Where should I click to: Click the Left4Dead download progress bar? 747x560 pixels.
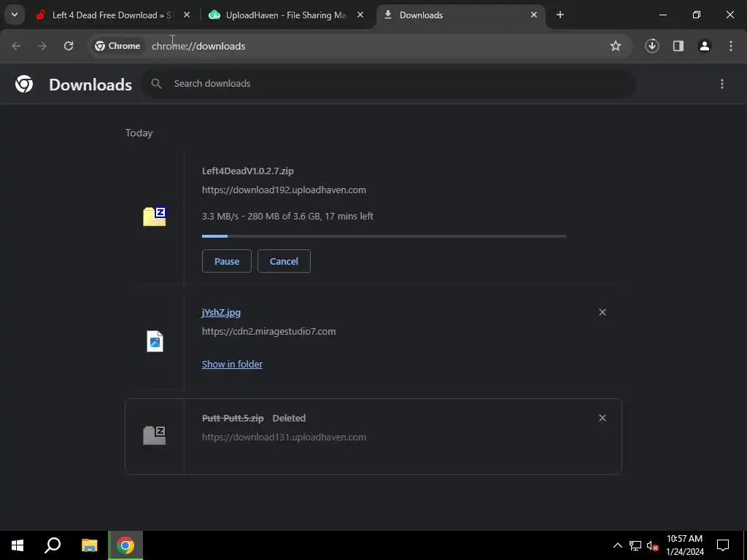pos(384,236)
